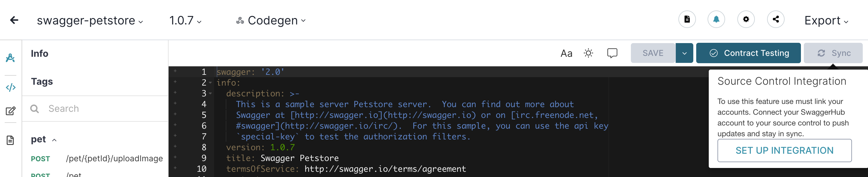Open the swagger-petstore API dropdown
This screenshot has height=177, width=868.
90,21
